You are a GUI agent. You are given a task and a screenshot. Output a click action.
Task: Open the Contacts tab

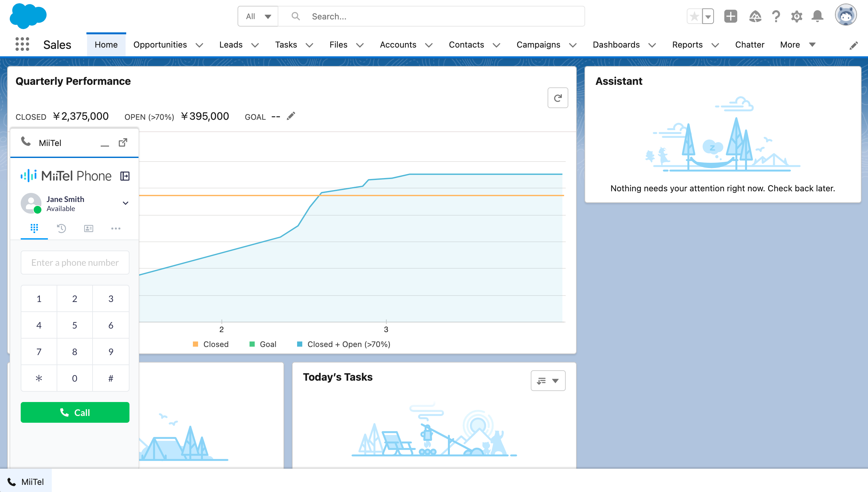[x=466, y=45]
